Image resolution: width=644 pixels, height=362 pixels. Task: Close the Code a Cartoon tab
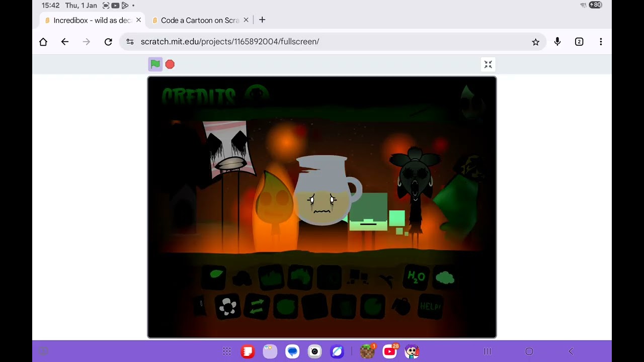(246, 20)
